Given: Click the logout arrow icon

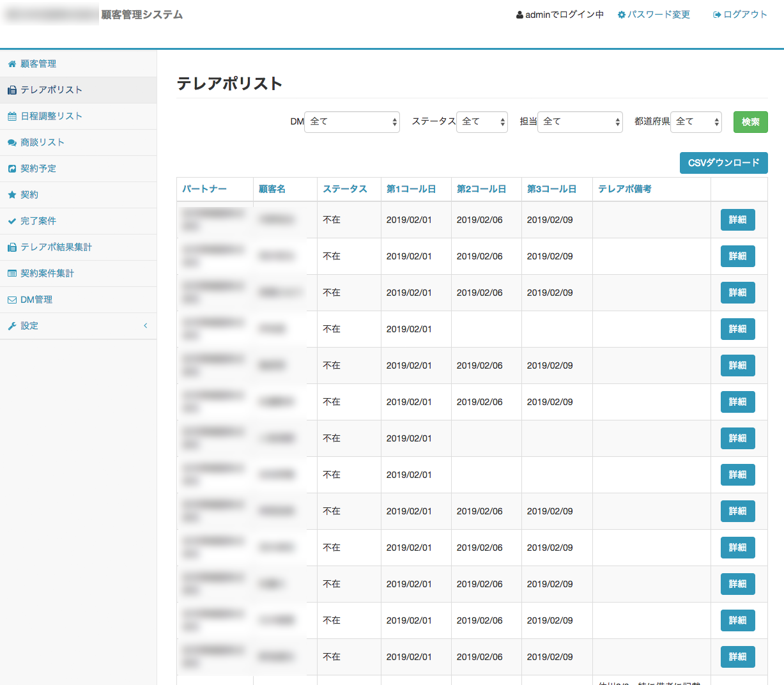Looking at the screenshot, I should [717, 15].
